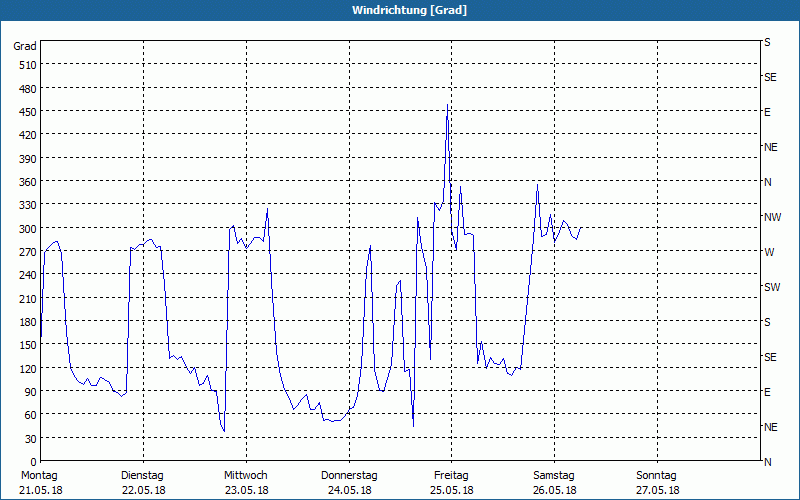Select the 210 axis value
This screenshot has width=800, height=500.
28,298
